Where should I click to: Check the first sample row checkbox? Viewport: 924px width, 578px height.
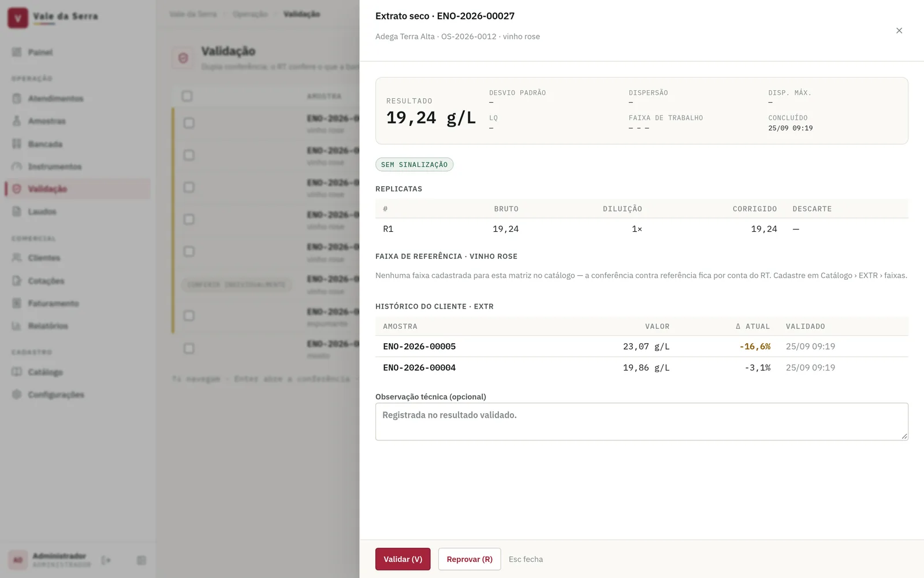189,123
